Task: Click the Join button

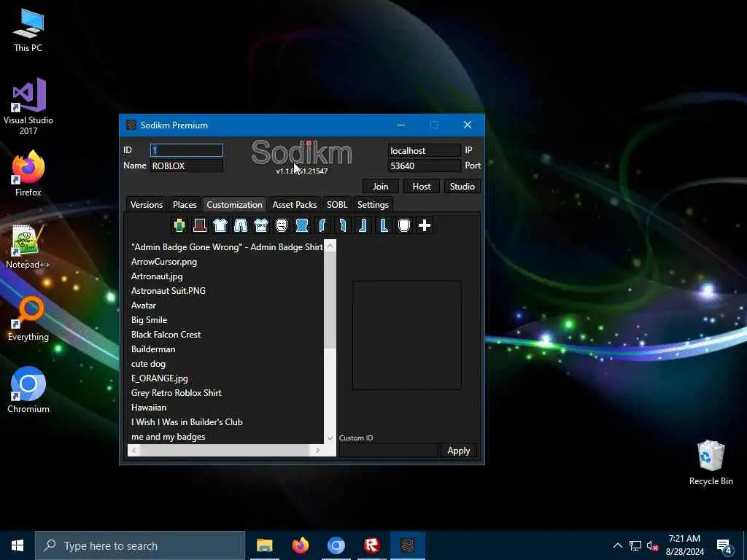Action: point(380,186)
